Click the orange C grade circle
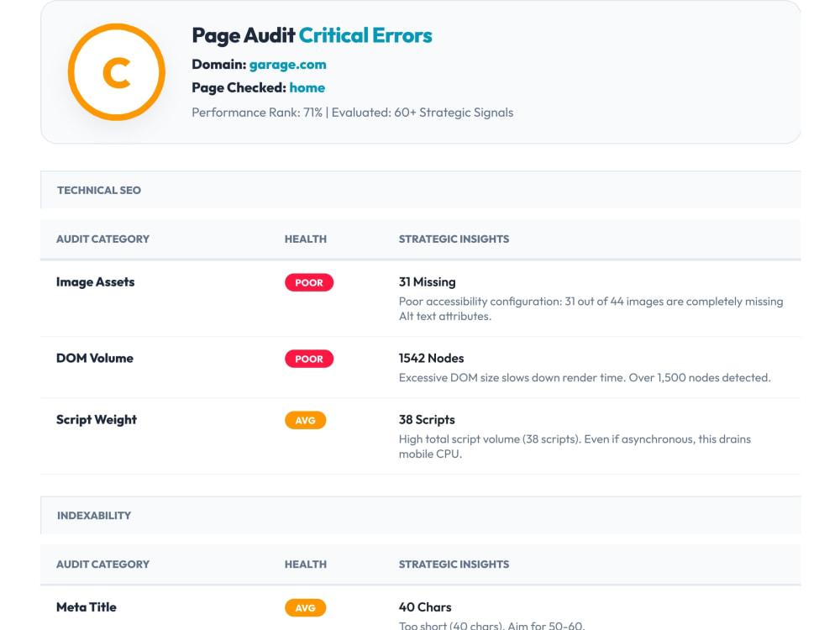The width and height of the screenshot is (840, 630). coord(116,71)
